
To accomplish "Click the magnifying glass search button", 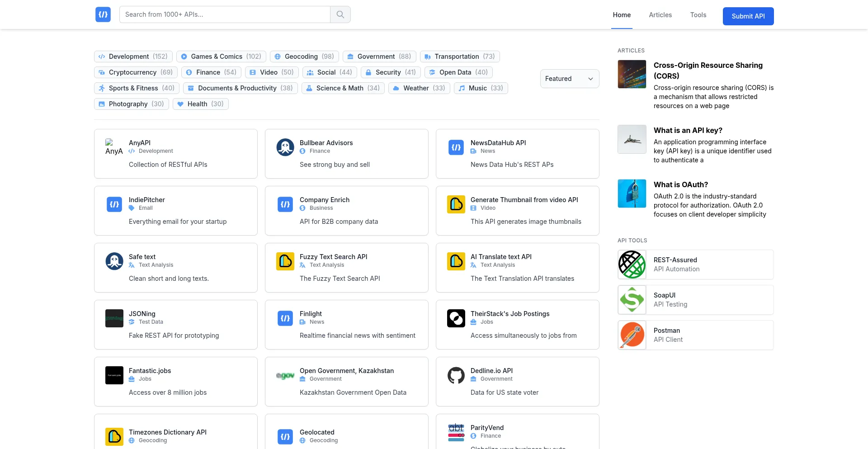I will (340, 14).
